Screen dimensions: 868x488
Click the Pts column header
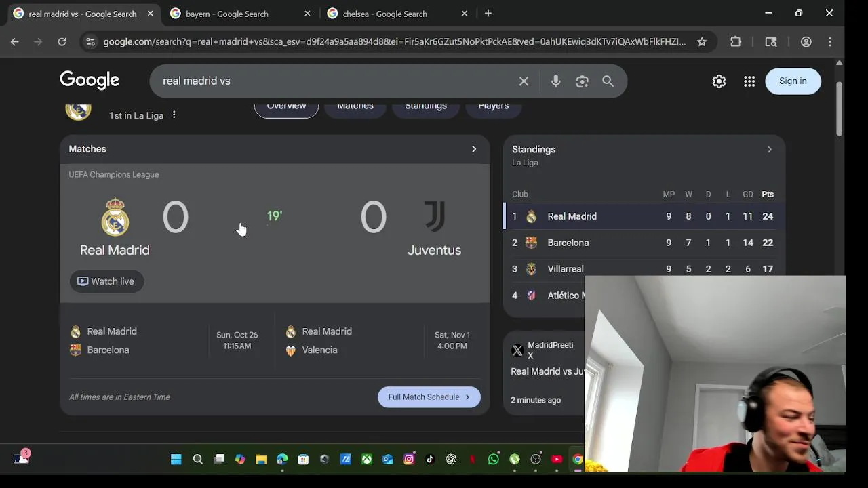click(768, 195)
